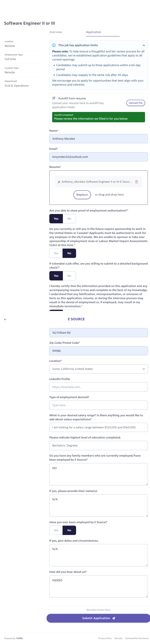This screenshot has width=150, height=644.
Task: Click the Ashby logo in footer
Action: pyautogui.click(x=20, y=638)
